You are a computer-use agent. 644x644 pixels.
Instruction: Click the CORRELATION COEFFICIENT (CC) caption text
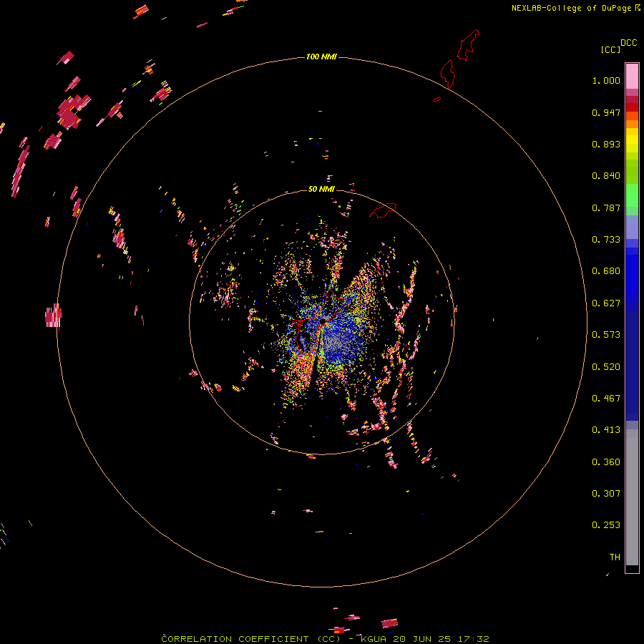click(x=251, y=639)
